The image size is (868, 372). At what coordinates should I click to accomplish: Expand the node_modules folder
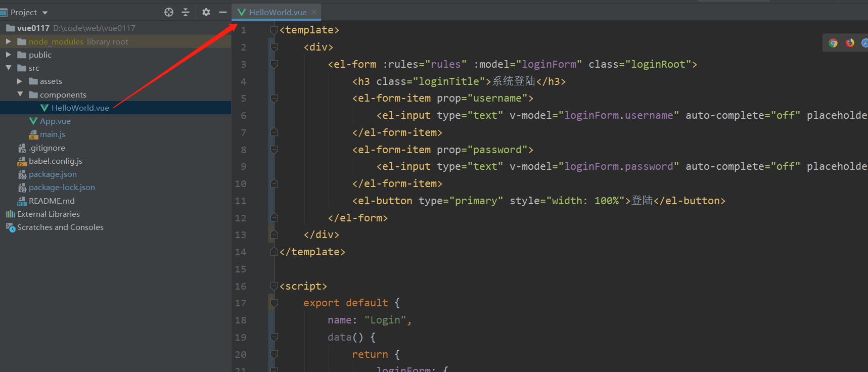pos(8,41)
